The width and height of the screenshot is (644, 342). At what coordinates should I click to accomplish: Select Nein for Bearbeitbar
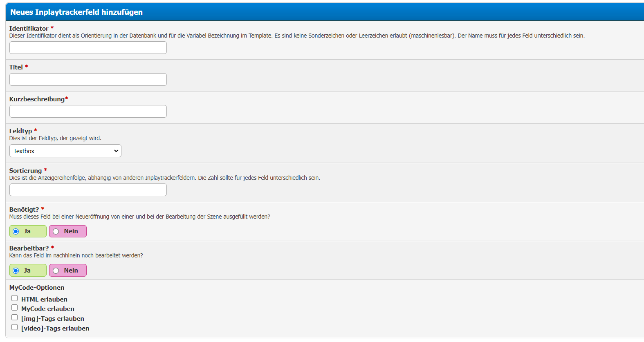[x=56, y=270]
